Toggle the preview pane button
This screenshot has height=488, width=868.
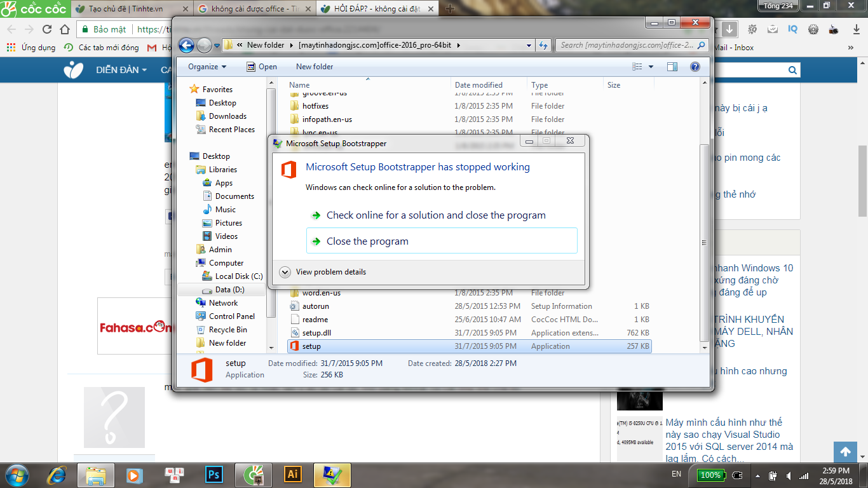point(672,67)
